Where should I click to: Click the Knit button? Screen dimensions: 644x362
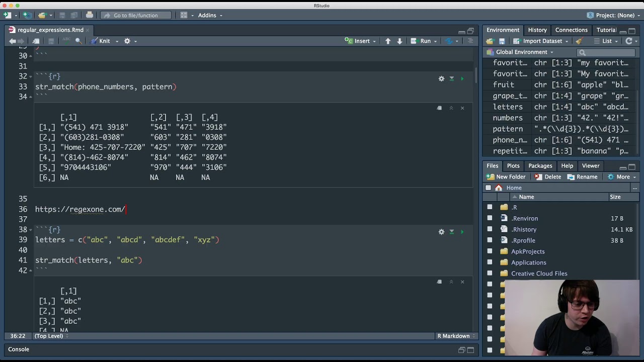pyautogui.click(x=100, y=41)
